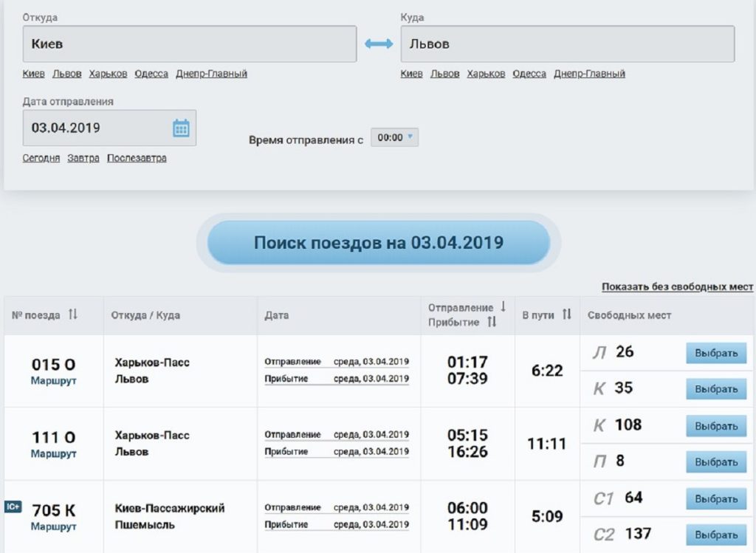The height and width of the screenshot is (553, 756).
Task: Sort by arrival time arrows icon
Action: (x=492, y=323)
